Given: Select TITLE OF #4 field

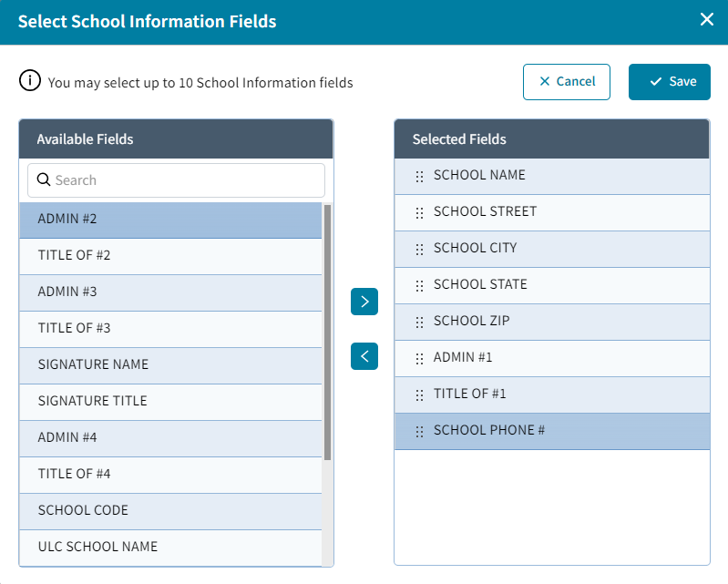Looking at the screenshot, I should pos(170,476).
